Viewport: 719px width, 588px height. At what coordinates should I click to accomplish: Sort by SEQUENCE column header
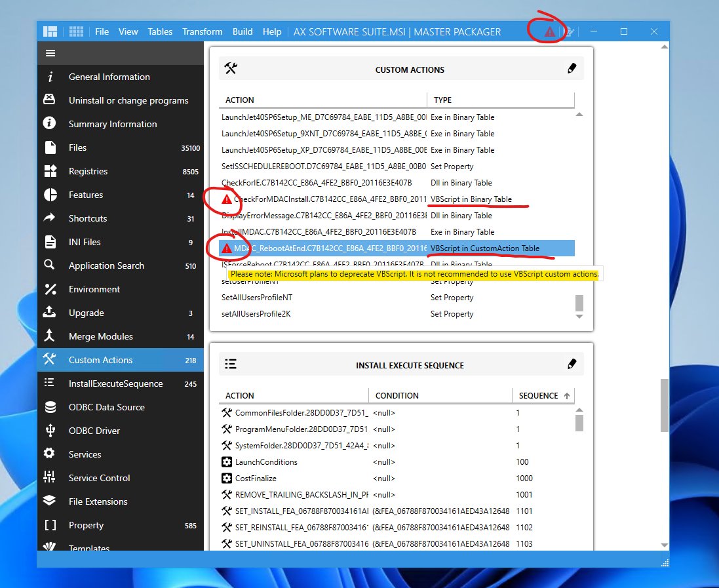543,395
